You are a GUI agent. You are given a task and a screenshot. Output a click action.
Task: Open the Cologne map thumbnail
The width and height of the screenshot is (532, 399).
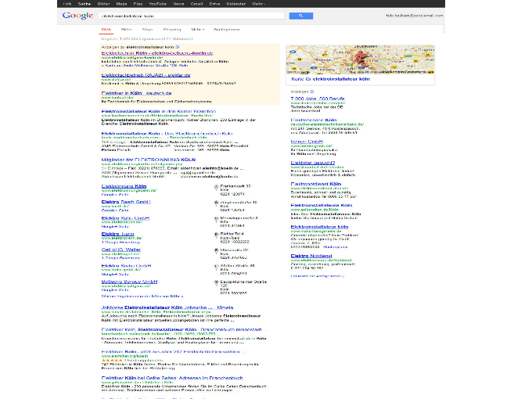click(x=360, y=59)
